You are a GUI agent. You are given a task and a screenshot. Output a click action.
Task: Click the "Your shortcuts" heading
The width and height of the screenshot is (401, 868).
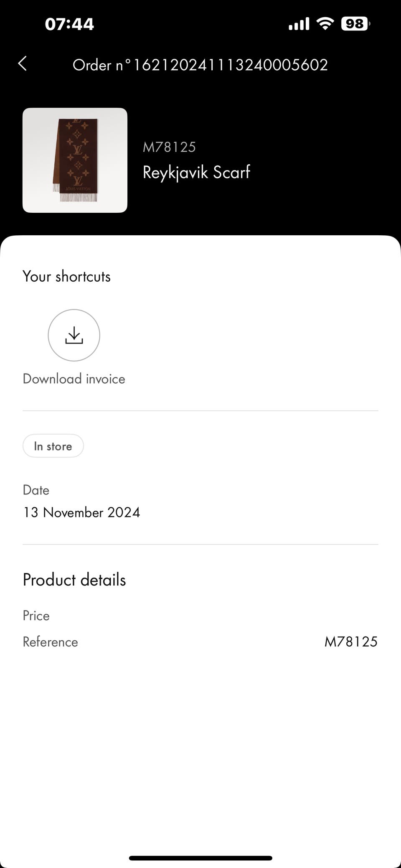tap(66, 276)
